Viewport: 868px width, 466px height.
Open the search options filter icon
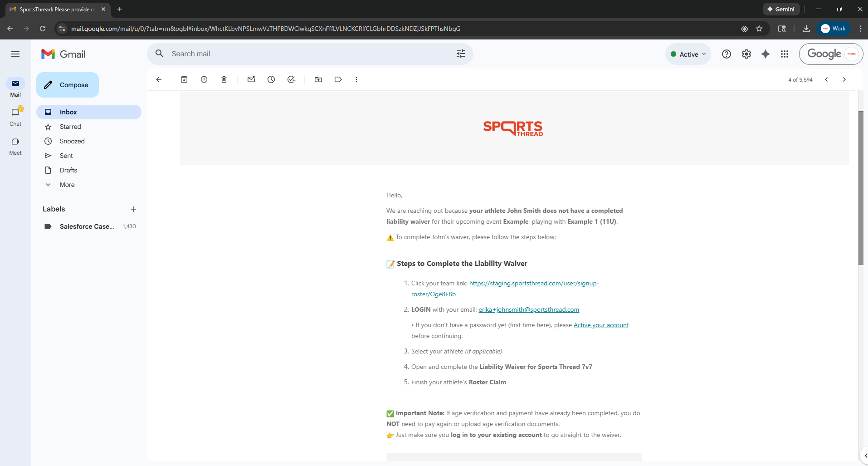461,54
